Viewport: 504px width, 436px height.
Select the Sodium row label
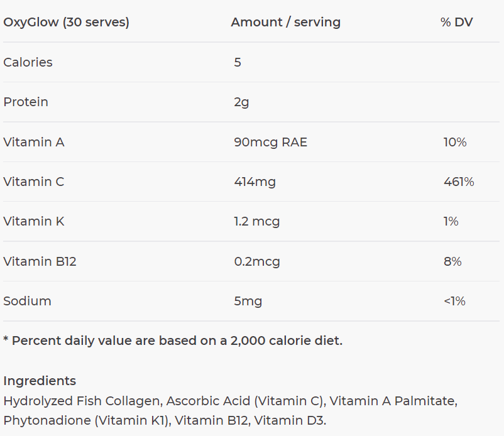[x=27, y=301]
